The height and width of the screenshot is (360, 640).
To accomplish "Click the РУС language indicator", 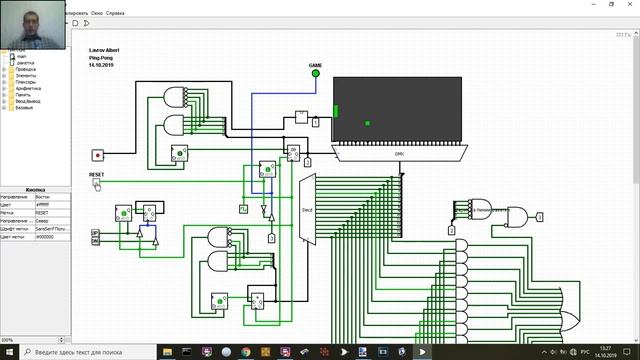I will point(585,352).
